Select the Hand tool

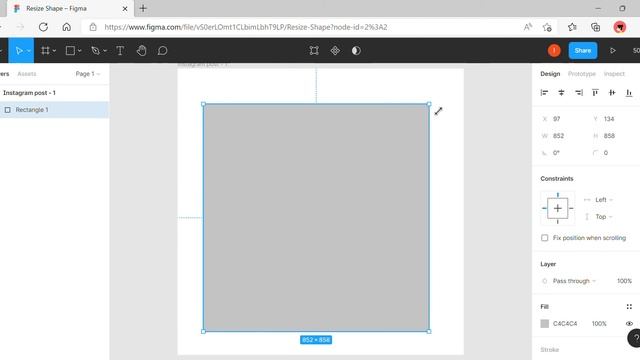[x=142, y=51]
